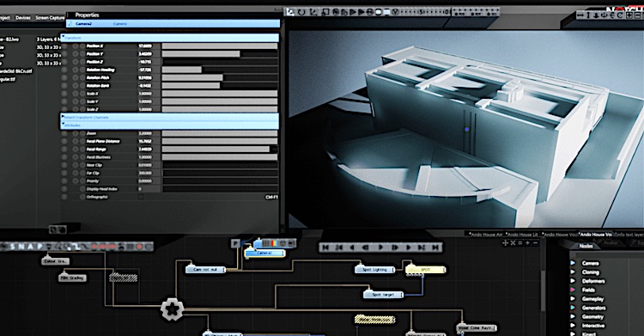The width and height of the screenshot is (644, 336).
Task: Expand the Fields node category
Action: pyautogui.click(x=573, y=290)
